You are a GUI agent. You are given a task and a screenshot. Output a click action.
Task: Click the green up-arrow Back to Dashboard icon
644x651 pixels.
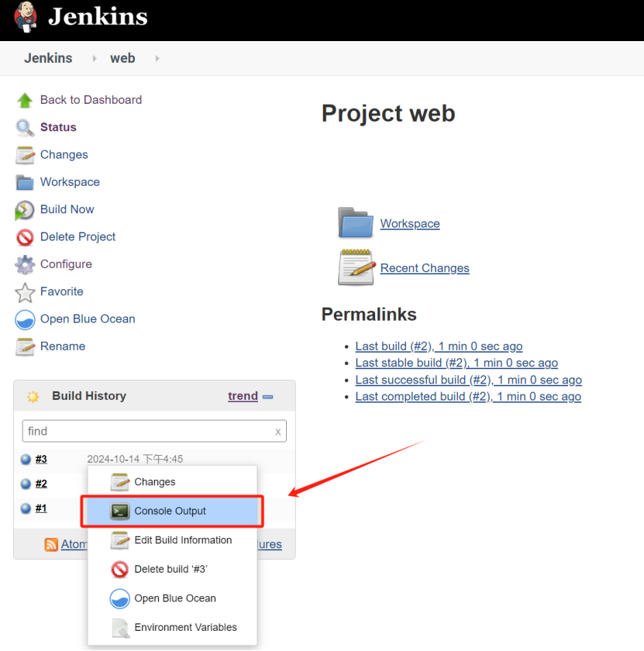tap(25, 100)
